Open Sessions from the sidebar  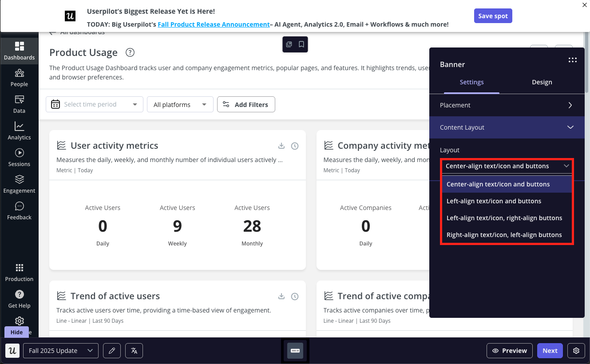coord(19,158)
